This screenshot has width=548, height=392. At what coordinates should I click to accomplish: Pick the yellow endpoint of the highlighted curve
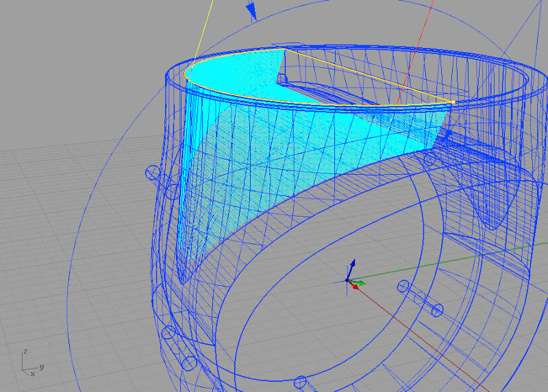pyautogui.click(x=453, y=101)
